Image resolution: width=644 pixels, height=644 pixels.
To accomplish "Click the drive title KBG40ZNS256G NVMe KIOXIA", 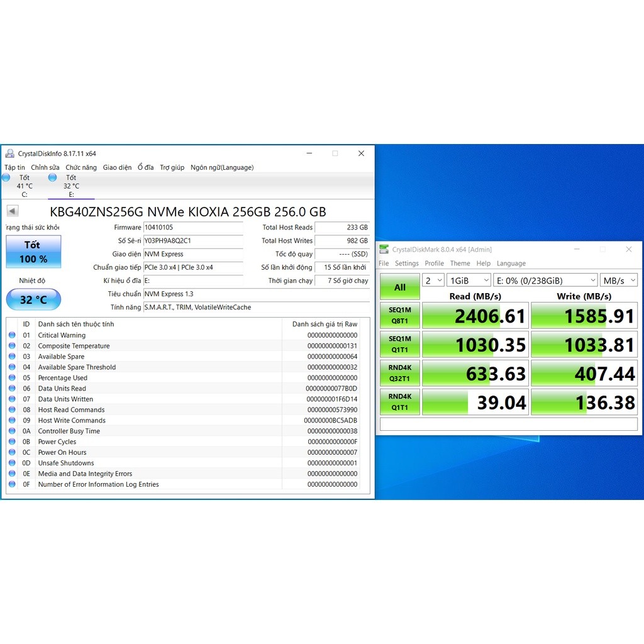I will coord(187,212).
